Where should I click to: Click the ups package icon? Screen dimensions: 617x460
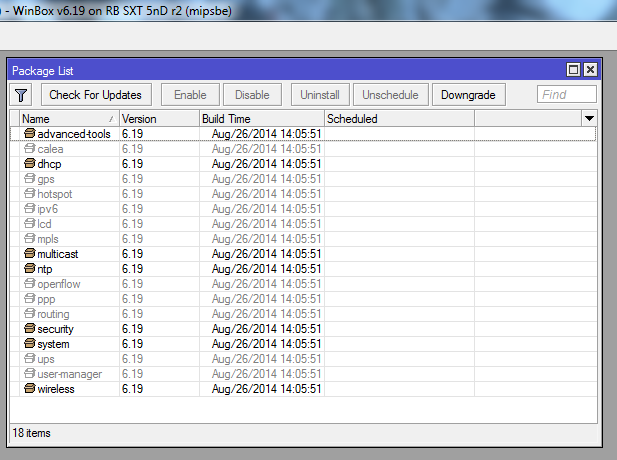pos(30,358)
